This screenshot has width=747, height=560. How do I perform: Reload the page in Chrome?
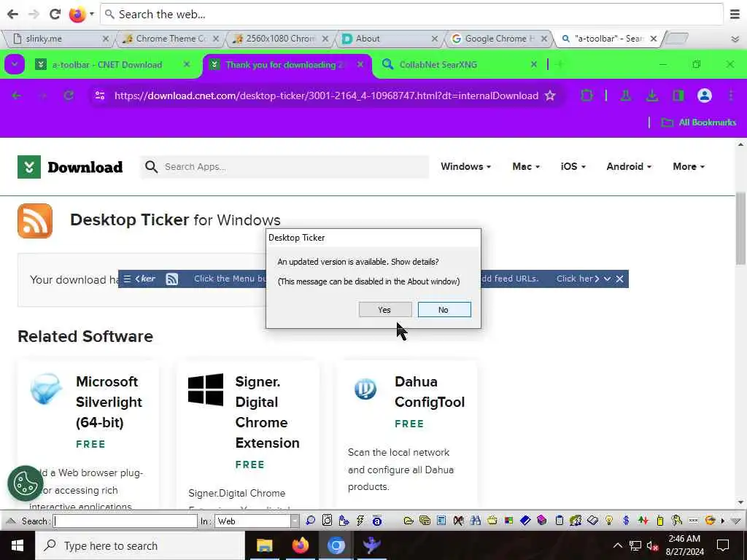tap(69, 96)
